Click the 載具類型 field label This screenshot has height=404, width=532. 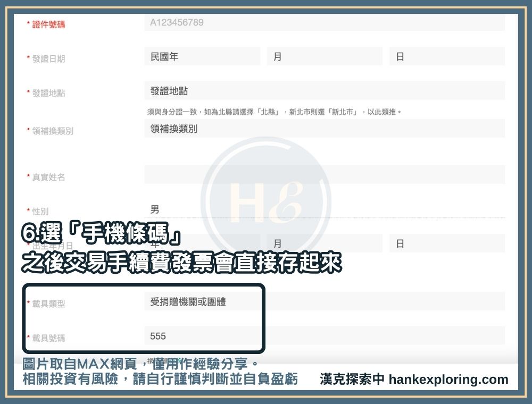pos(48,304)
